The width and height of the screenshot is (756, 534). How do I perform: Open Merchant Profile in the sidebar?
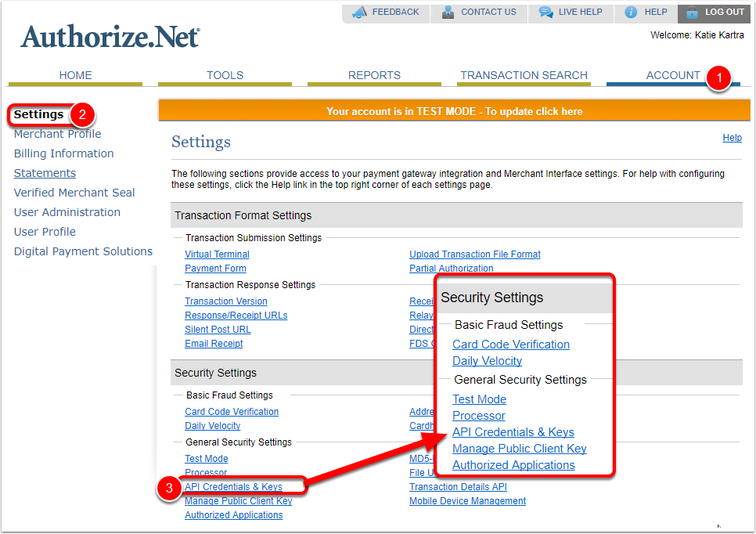click(57, 134)
